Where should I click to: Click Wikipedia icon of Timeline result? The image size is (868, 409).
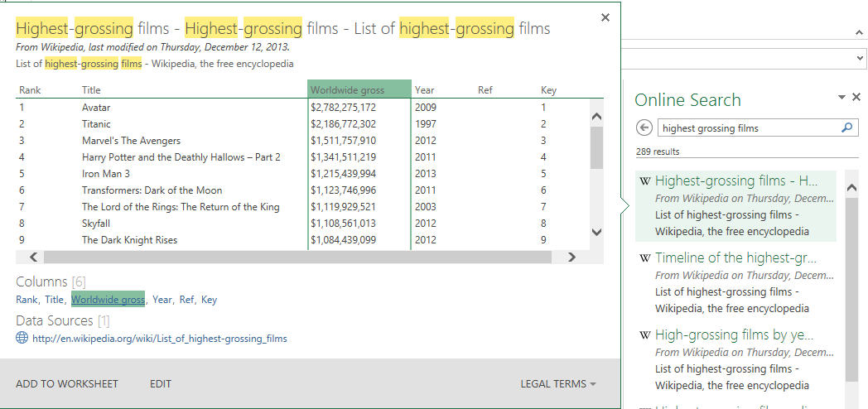coord(644,258)
